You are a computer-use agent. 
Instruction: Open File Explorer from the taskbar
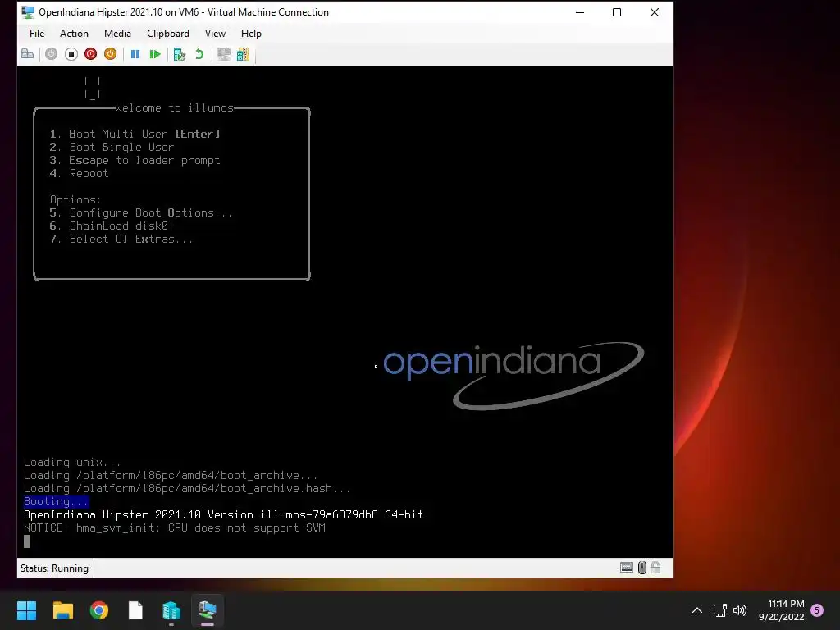click(62, 610)
